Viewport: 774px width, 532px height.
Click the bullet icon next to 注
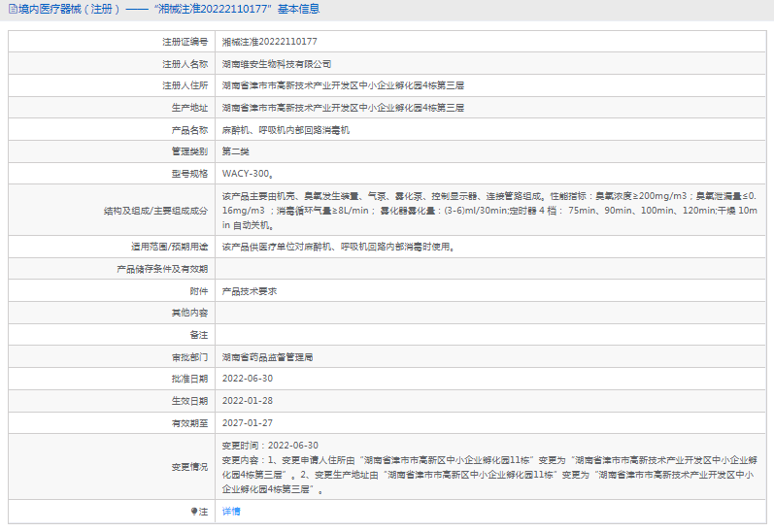coord(193,511)
